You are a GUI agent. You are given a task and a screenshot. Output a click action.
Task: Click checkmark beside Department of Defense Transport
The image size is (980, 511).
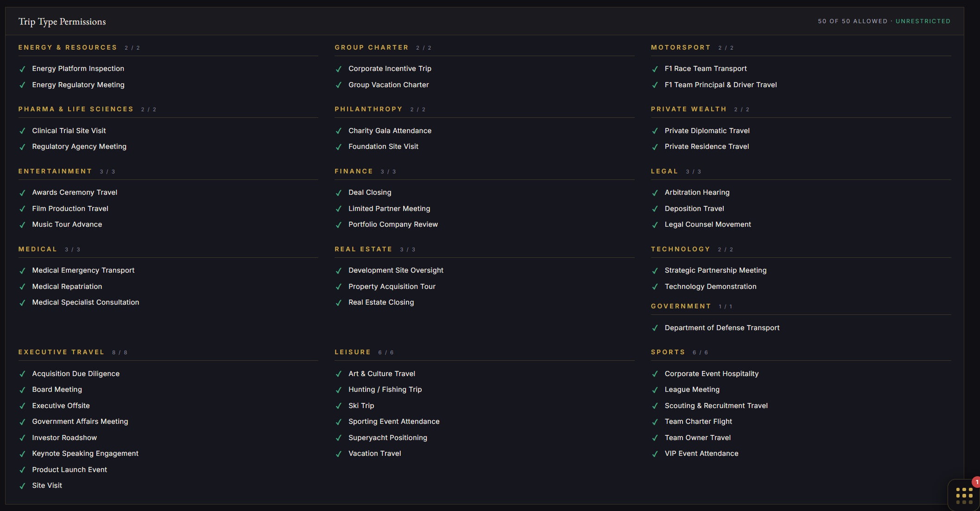[x=655, y=328]
